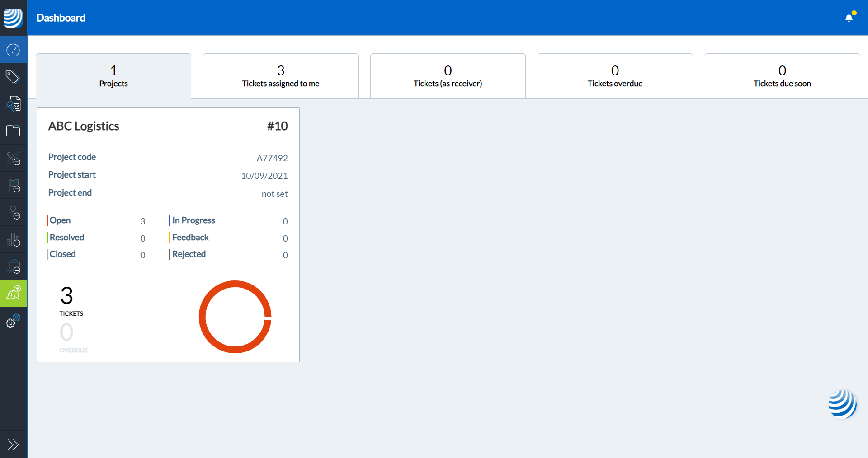This screenshot has width=868, height=458.
Task: Open settings gear icon in sidebar
Action: pos(13,321)
